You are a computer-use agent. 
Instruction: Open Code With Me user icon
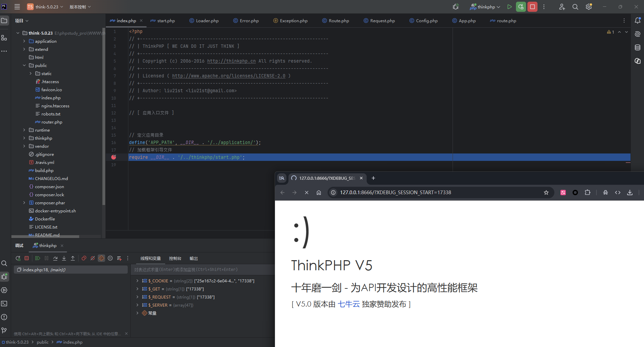[x=562, y=7]
